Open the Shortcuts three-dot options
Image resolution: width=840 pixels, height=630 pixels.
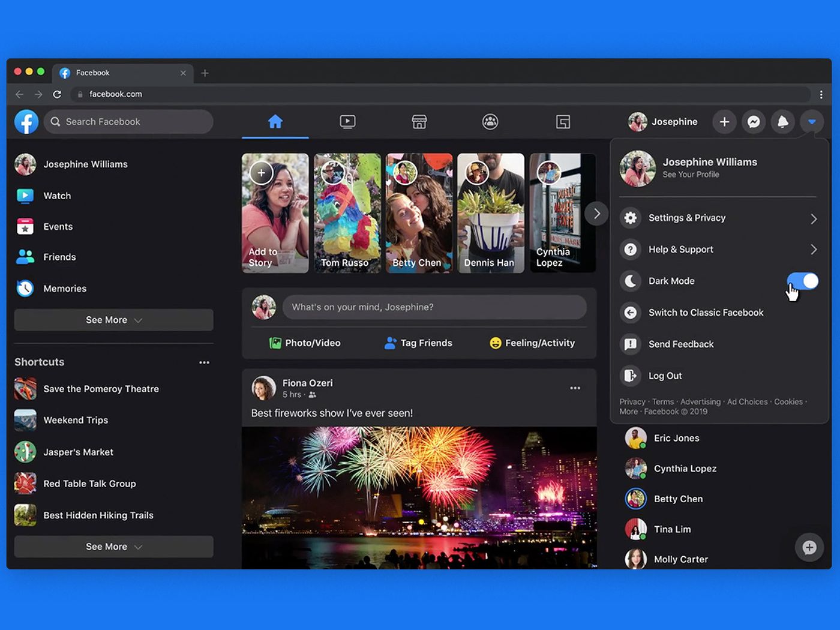pyautogui.click(x=204, y=362)
